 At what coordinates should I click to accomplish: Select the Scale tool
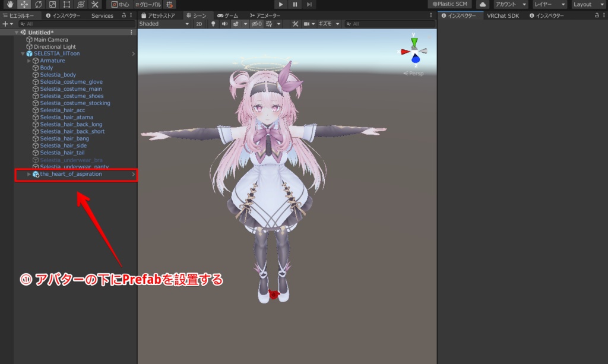(52, 5)
